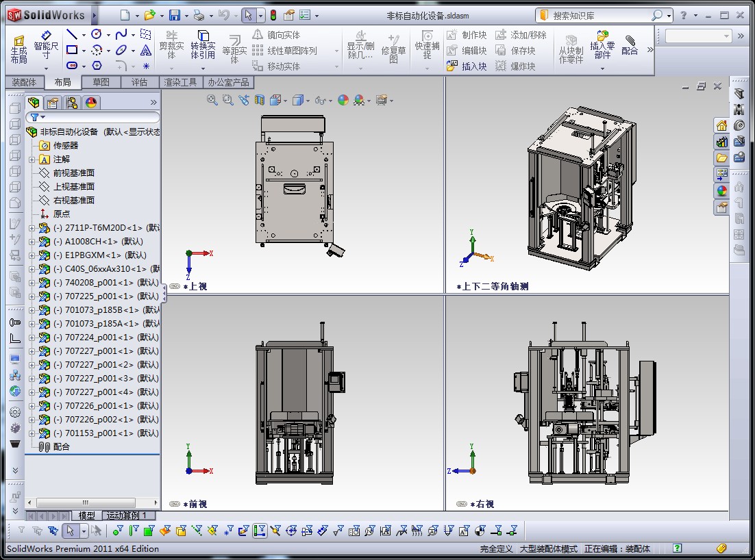The width and height of the screenshot is (755, 560).
Task: Click the 修复草图 repair sketch tool
Action: click(x=393, y=49)
